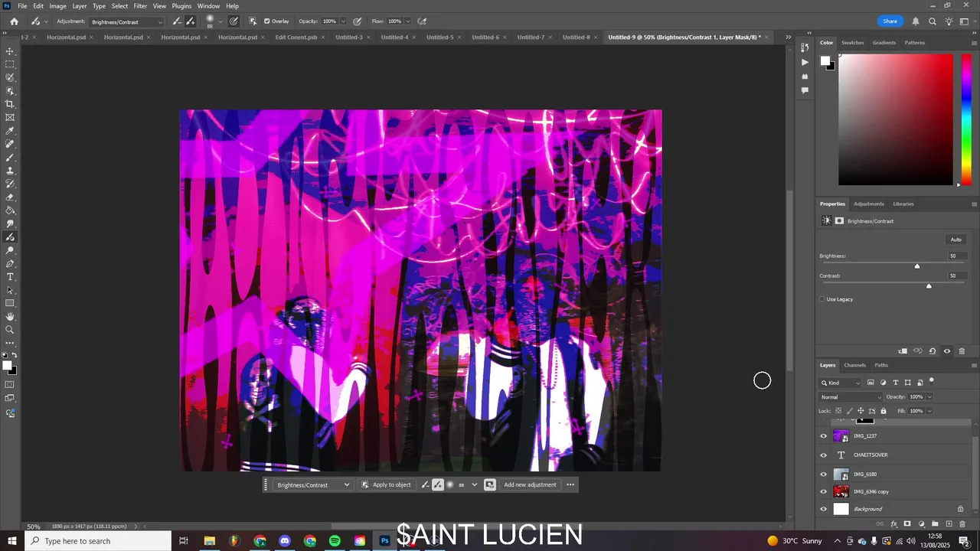The height and width of the screenshot is (551, 980).
Task: Open Adjustment type dropdown in options bar
Action: 126,21
